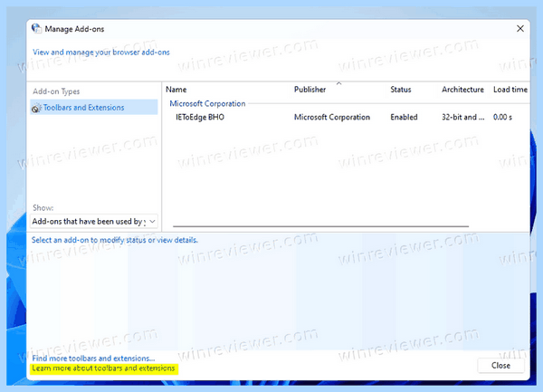Screen dimensions: 543x392
Task: Sort by the Name column header
Action: coord(176,90)
